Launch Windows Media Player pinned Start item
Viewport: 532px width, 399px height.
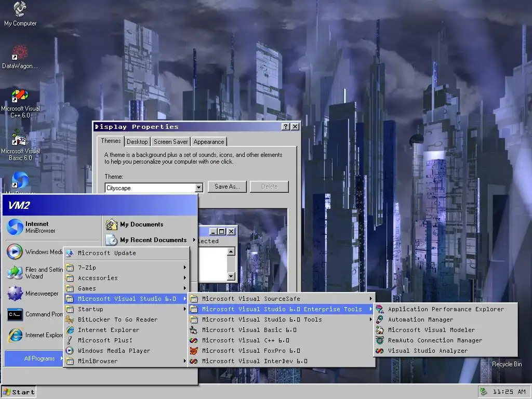(35, 252)
